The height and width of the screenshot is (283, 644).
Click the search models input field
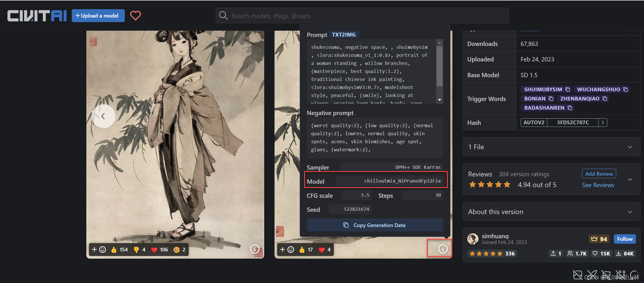coord(362,15)
